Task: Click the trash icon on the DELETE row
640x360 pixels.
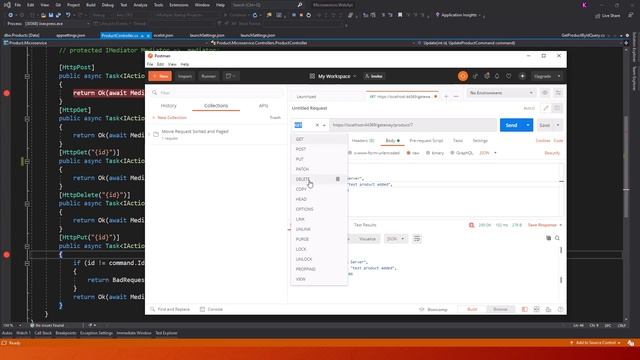Action: click(x=338, y=179)
